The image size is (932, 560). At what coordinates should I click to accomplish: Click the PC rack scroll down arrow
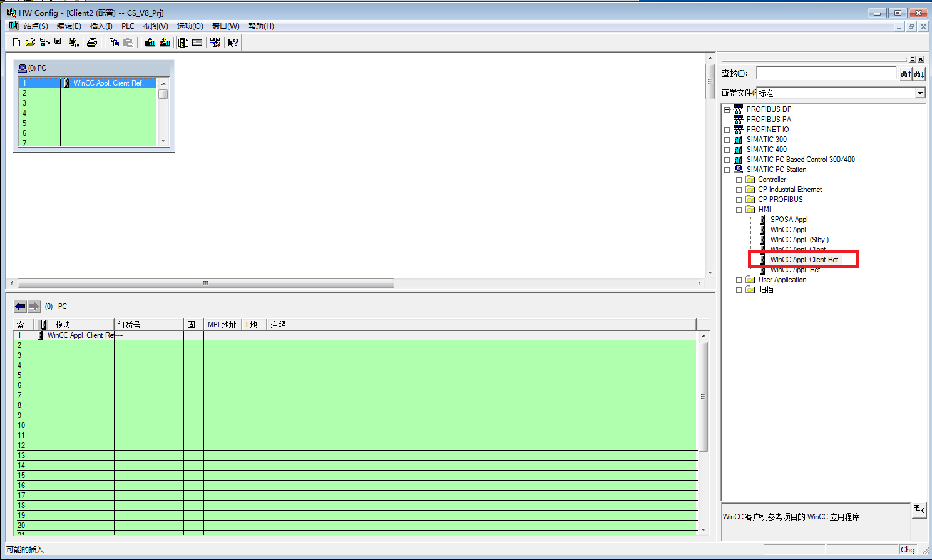tap(163, 141)
